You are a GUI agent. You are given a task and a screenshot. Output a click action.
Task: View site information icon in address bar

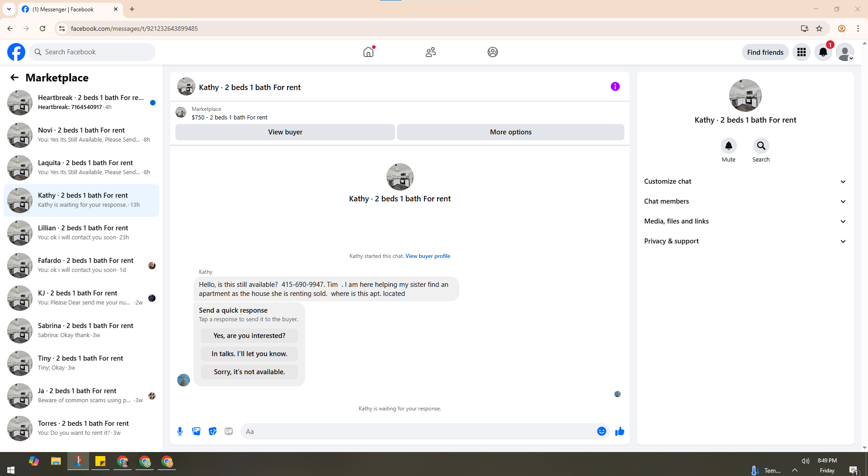[62, 29]
